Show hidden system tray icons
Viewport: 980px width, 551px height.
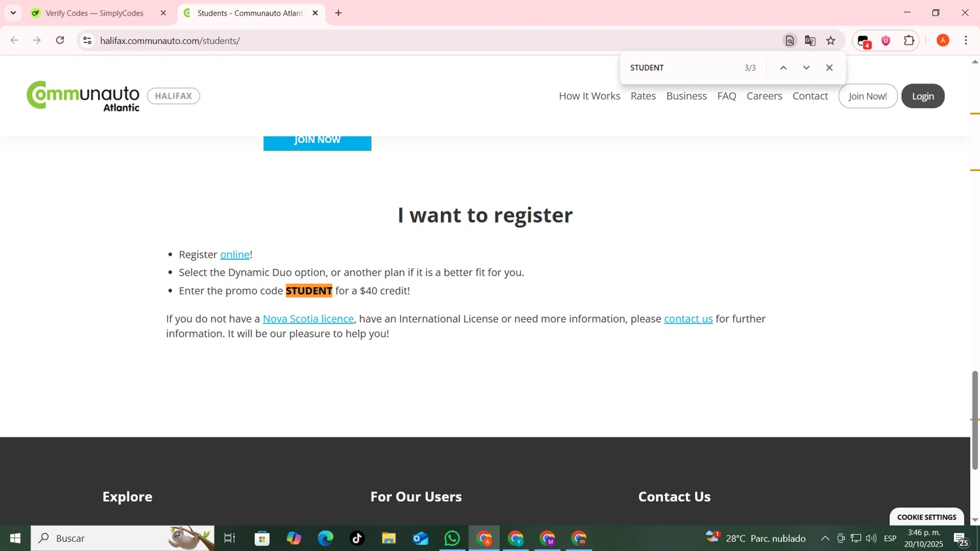(x=825, y=539)
